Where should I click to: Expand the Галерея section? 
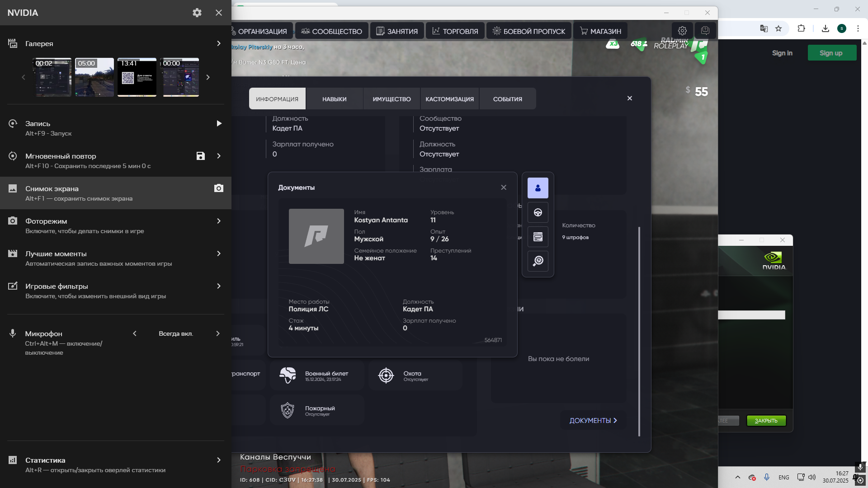[x=219, y=43]
